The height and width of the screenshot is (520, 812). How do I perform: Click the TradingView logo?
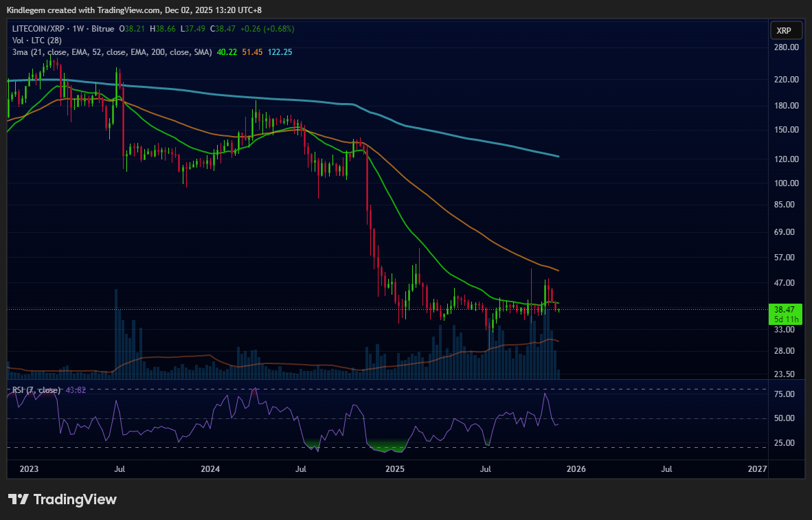pos(63,499)
